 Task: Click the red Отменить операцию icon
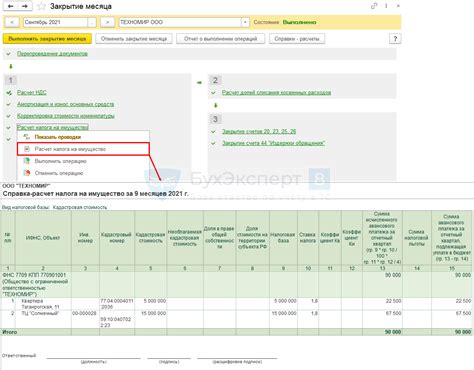click(x=27, y=173)
